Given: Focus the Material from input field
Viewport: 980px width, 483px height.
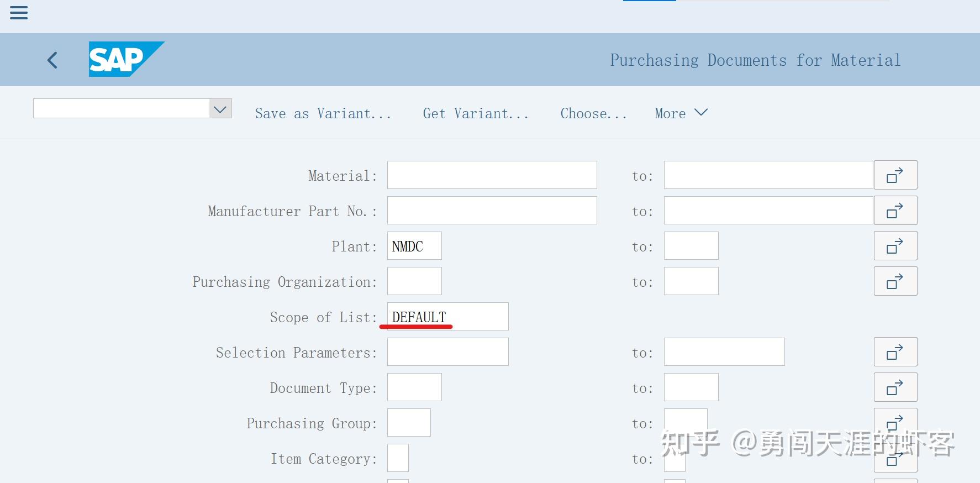Looking at the screenshot, I should click(x=492, y=175).
